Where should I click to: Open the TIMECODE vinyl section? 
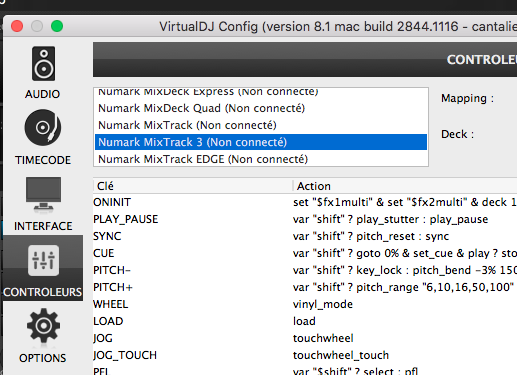click(43, 137)
